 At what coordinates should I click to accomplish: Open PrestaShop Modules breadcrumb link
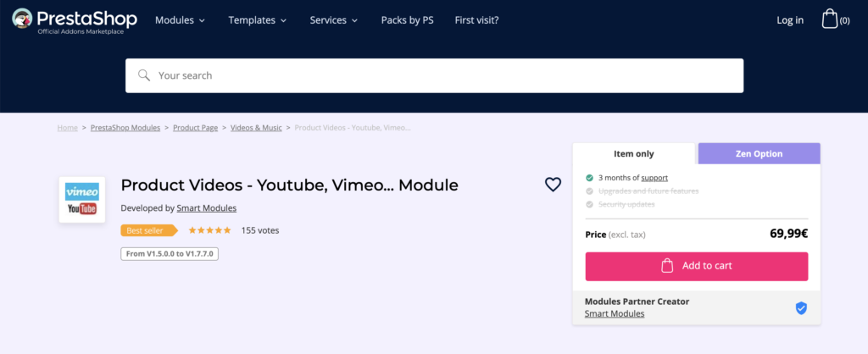pyautogui.click(x=125, y=128)
